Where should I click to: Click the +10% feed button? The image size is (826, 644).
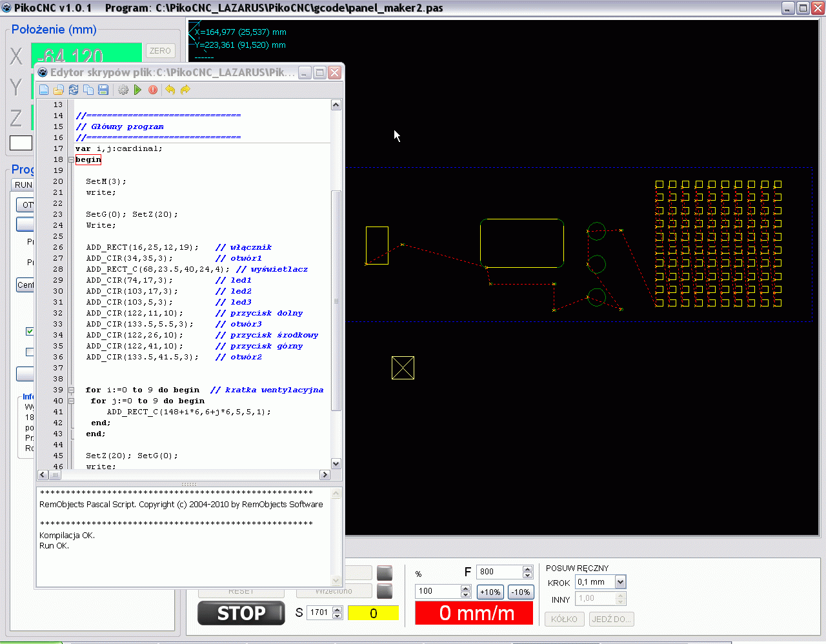[490, 592]
